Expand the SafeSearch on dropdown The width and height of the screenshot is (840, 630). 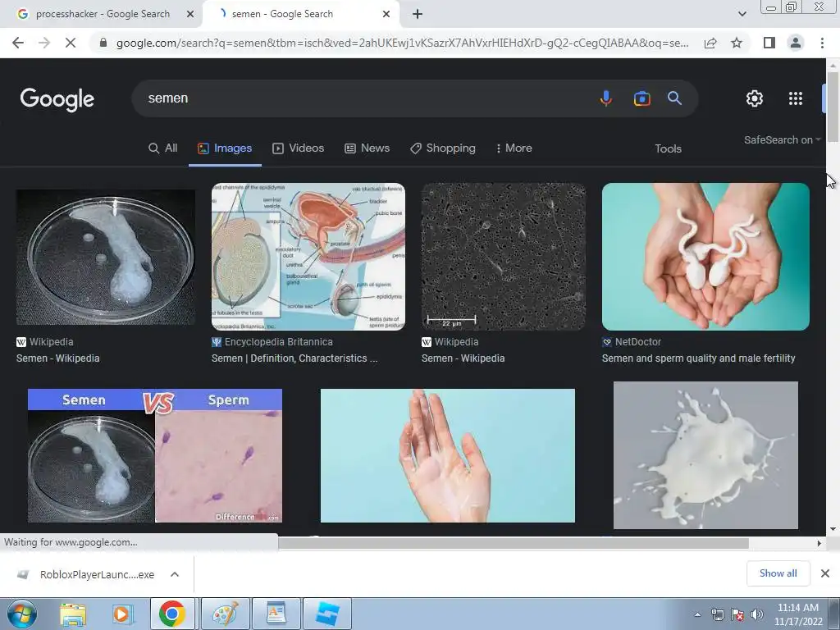[782, 139]
